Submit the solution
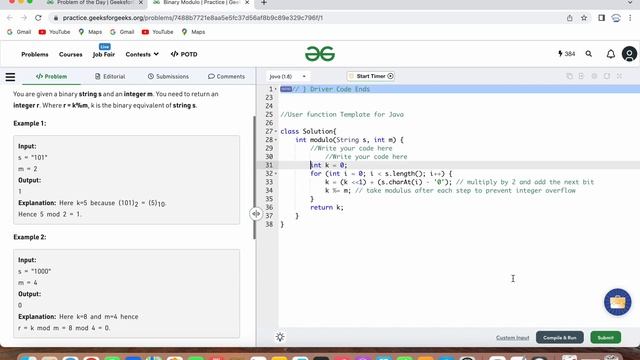Screen dimensions: 640x360 (x=606, y=338)
